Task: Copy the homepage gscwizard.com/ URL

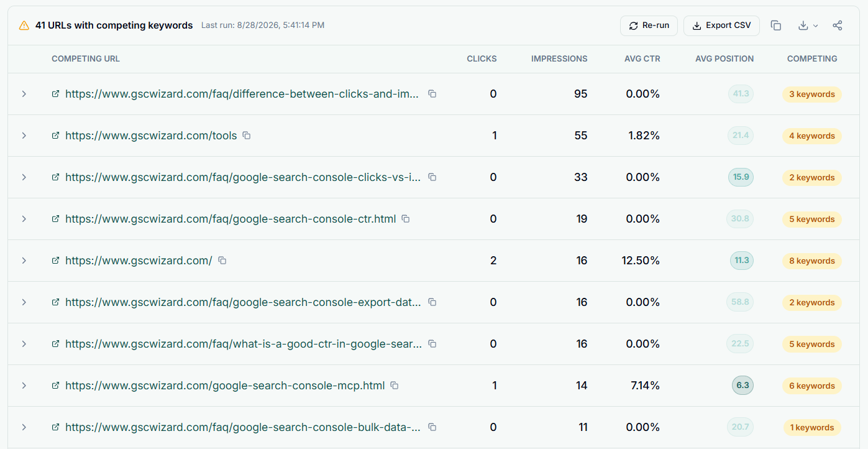Action: [222, 261]
